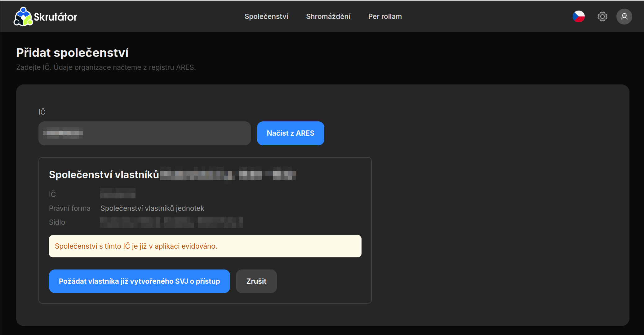Click the Sídlo label

coord(57,222)
